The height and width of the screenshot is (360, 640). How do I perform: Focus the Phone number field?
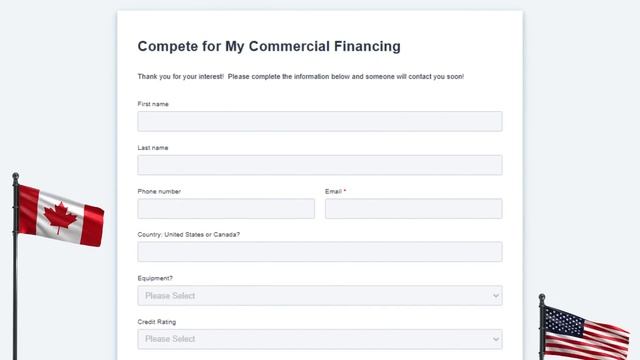click(x=226, y=209)
